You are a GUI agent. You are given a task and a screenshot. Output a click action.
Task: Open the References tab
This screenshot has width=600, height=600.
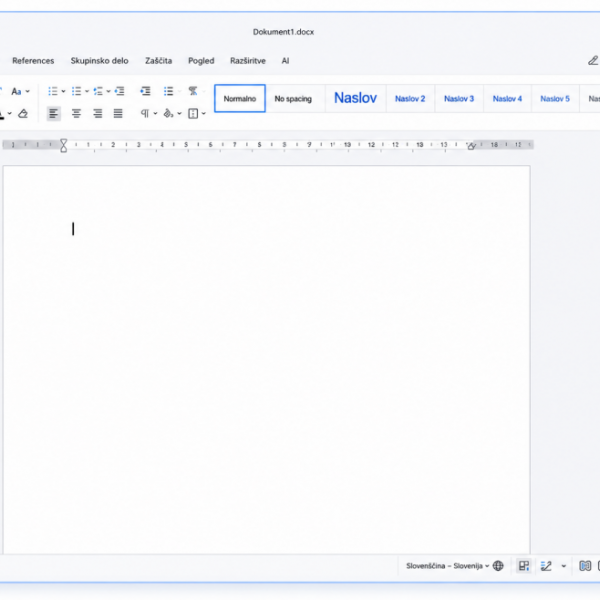coord(33,61)
